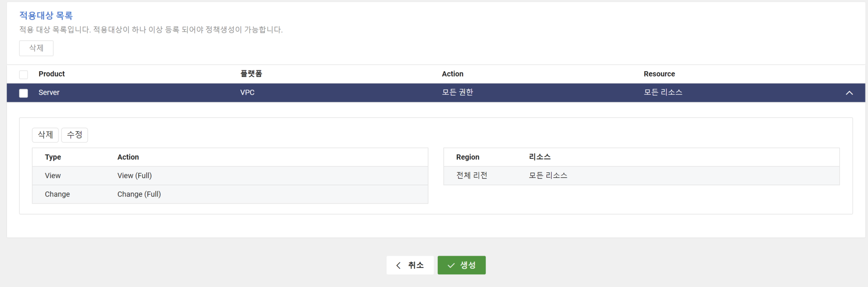Viewport: 868px width, 287px height.
Task: Click the 플랫폼 column header
Action: pyautogui.click(x=251, y=73)
